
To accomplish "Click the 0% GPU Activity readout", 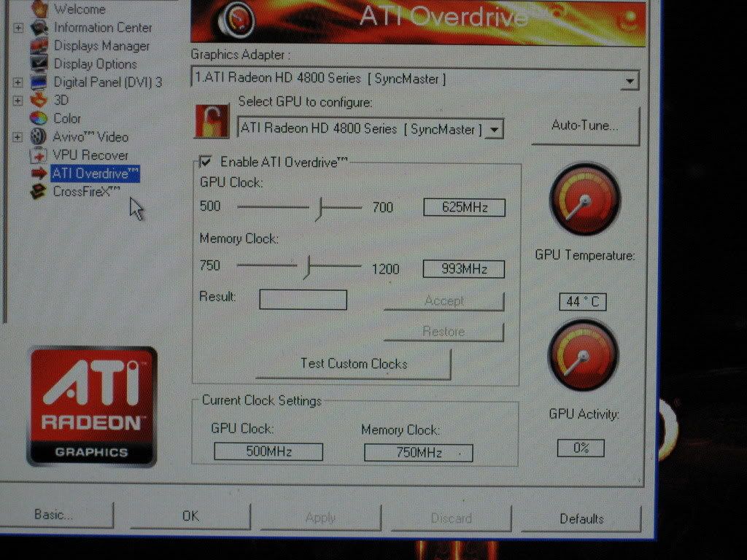I will tap(581, 448).
